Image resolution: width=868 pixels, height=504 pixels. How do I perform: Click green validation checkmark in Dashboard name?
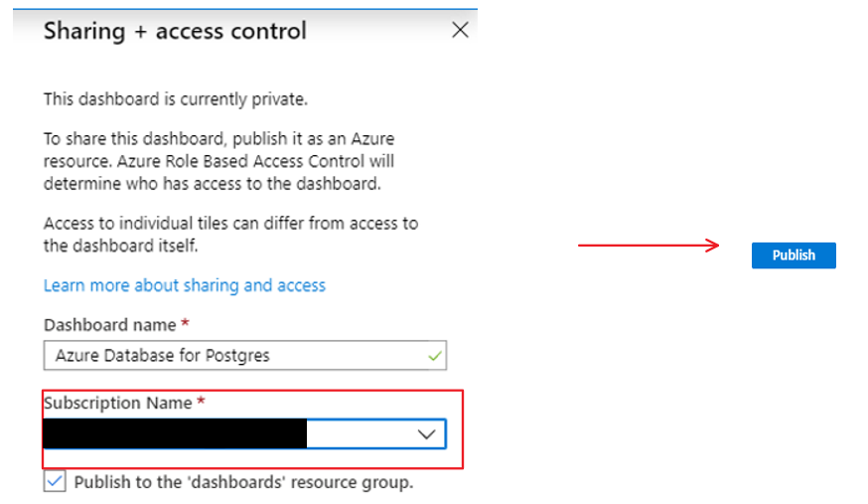[435, 354]
